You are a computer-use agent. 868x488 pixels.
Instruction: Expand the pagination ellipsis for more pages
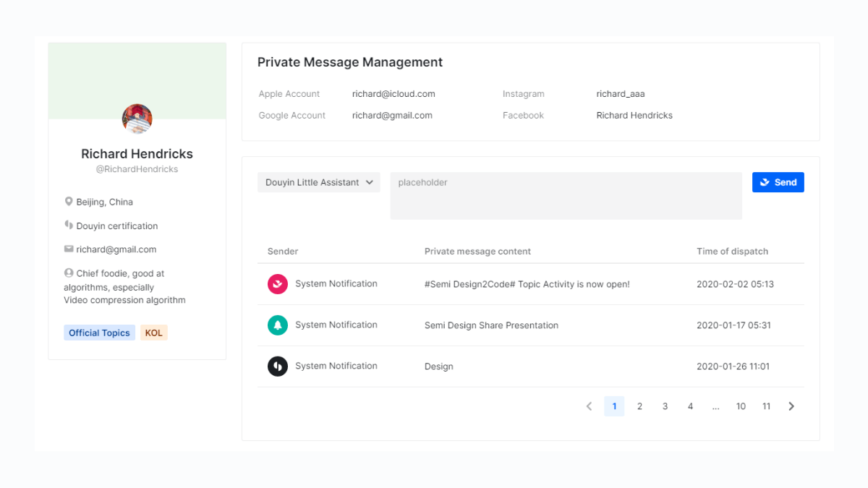715,406
